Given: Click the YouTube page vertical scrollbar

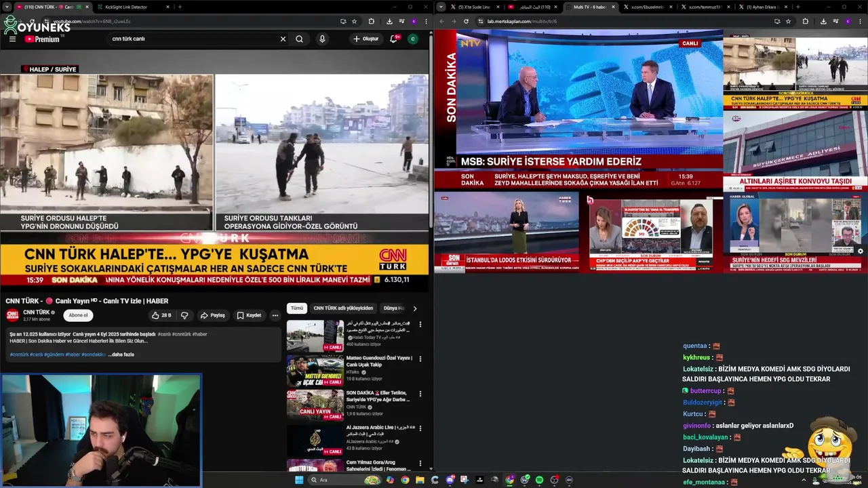Looking at the screenshot, I should tap(431, 132).
